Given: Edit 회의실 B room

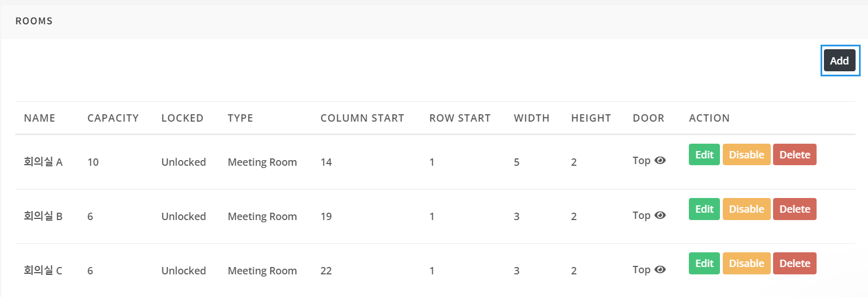Looking at the screenshot, I should [704, 209].
